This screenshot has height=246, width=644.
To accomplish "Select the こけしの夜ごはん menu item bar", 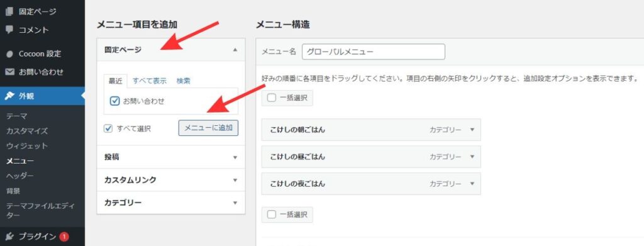I will click(371, 184).
